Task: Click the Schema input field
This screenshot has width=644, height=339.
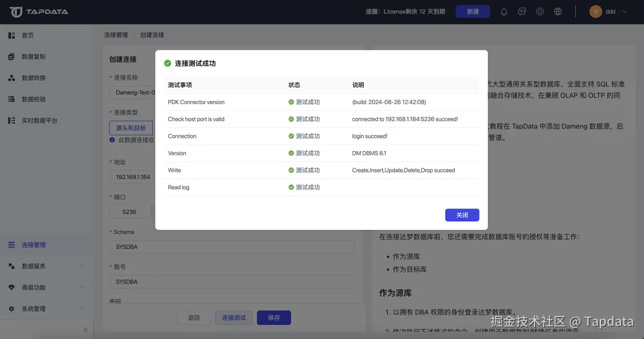Action: point(232,247)
